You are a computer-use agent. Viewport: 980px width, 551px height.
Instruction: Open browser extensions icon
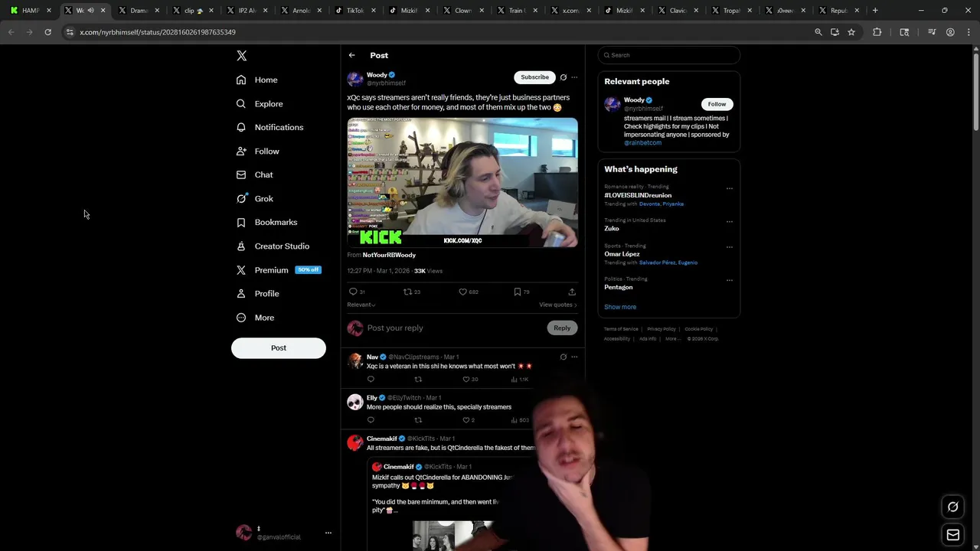point(877,32)
